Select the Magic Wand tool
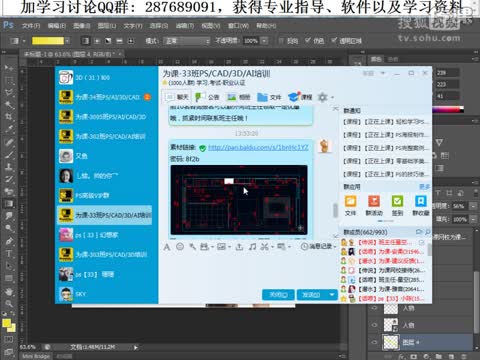Image resolution: width=480 pixels, height=360 pixels. coord(9,104)
